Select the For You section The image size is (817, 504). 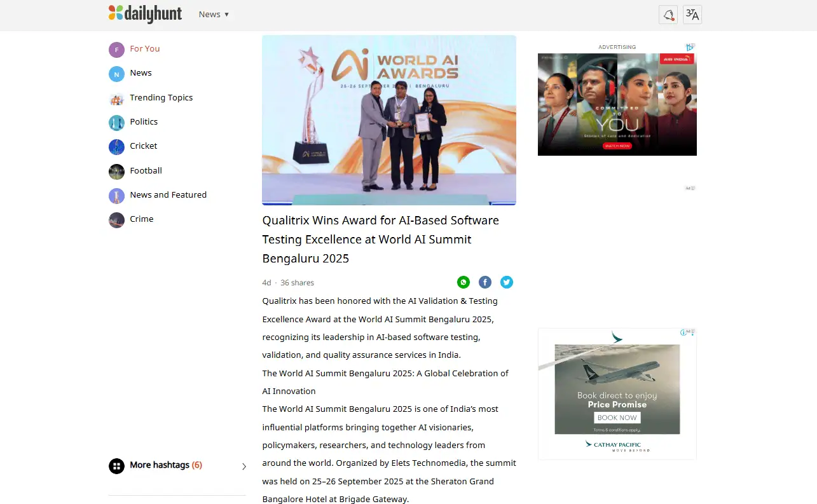(144, 49)
